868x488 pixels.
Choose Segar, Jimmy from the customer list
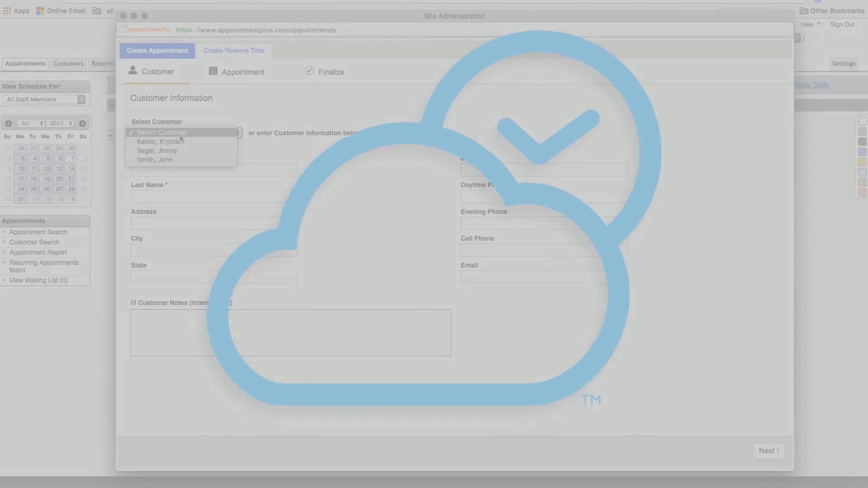(181, 150)
